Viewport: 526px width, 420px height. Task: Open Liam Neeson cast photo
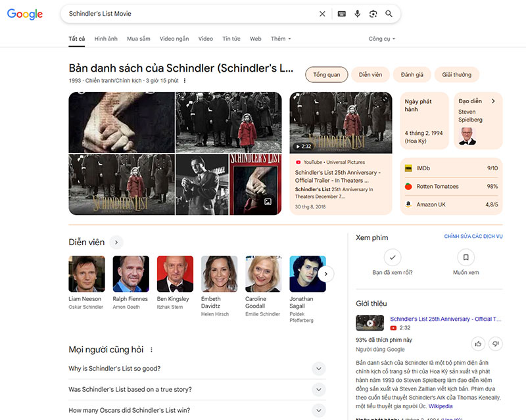(87, 273)
